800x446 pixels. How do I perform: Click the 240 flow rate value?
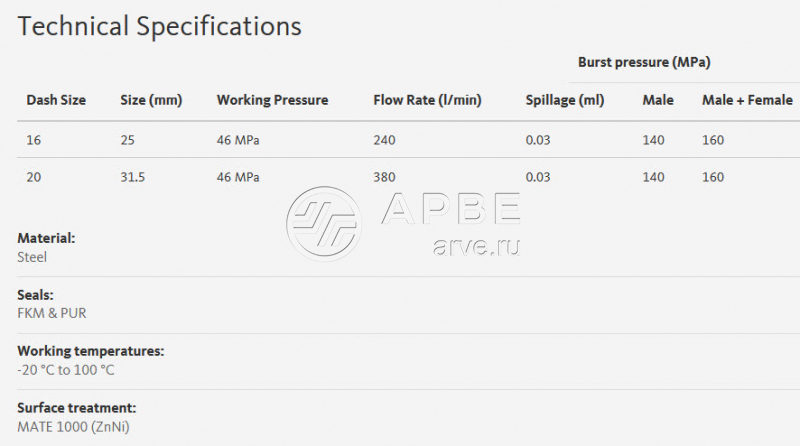pos(384,139)
